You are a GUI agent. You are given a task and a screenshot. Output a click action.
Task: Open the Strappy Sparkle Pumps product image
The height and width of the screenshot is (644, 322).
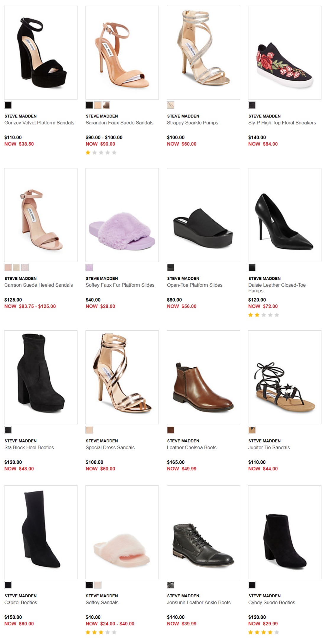click(x=203, y=53)
